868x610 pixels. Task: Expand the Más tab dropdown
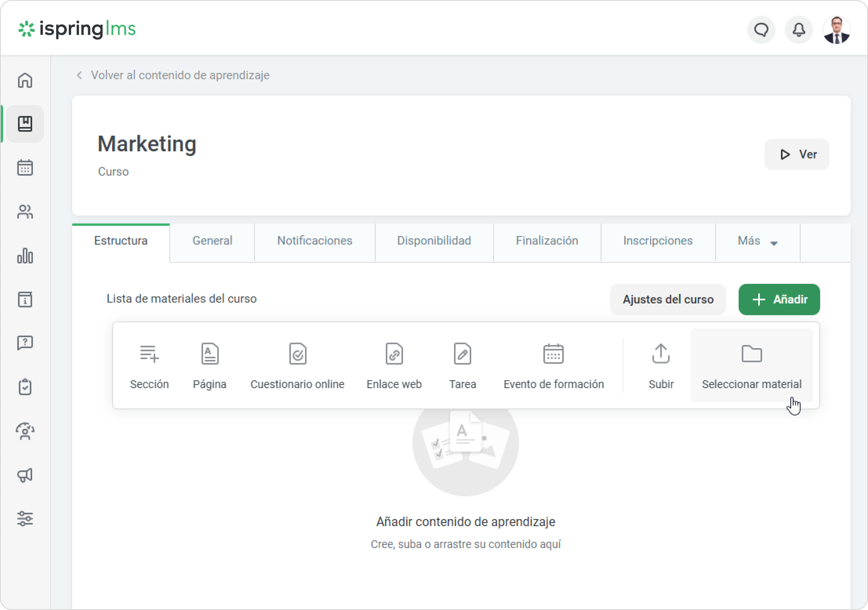(757, 241)
